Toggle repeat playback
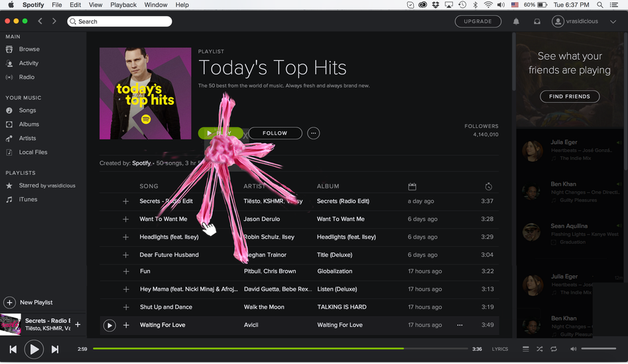628x364 pixels. click(554, 349)
